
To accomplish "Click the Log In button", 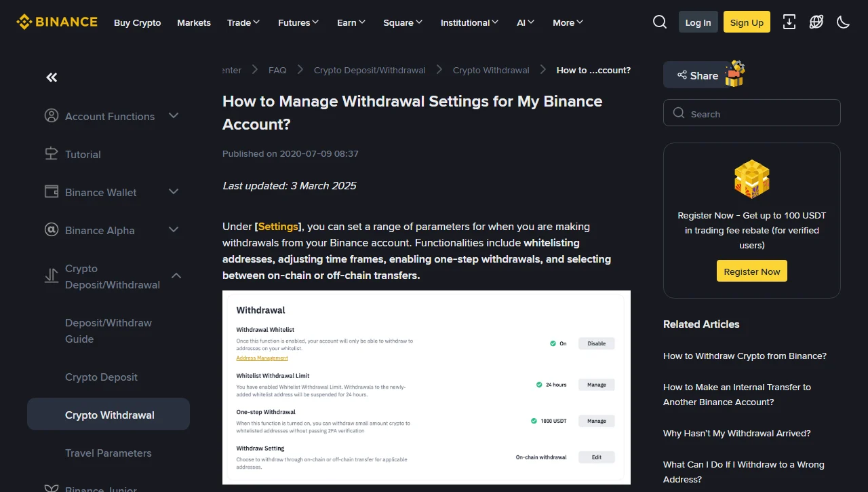I will click(698, 22).
